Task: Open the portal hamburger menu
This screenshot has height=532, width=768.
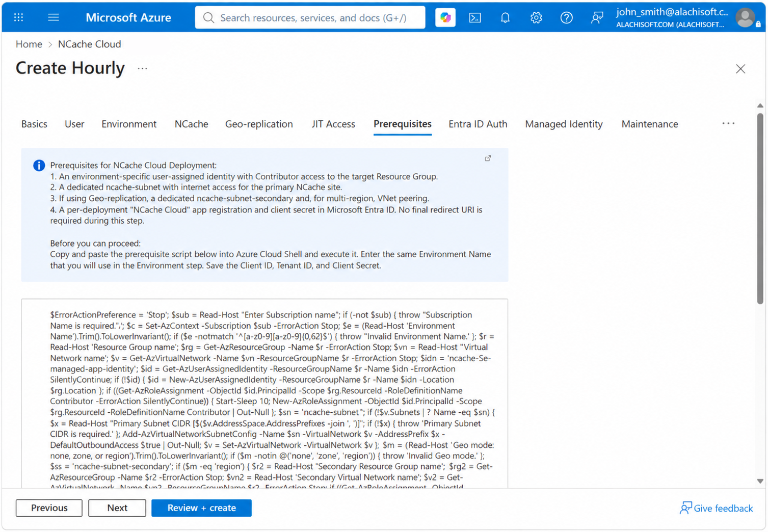Action: click(x=54, y=17)
